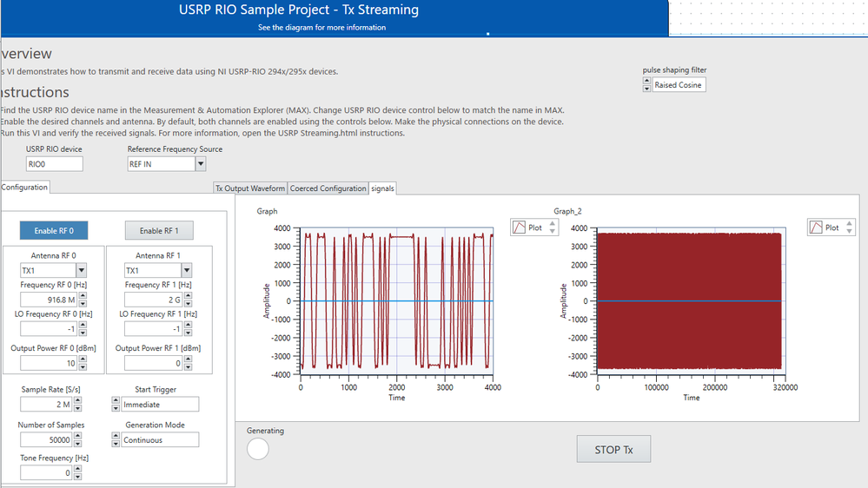This screenshot has width=868, height=488.
Task: Click Tone Frequency stepper arrows
Action: click(77, 472)
